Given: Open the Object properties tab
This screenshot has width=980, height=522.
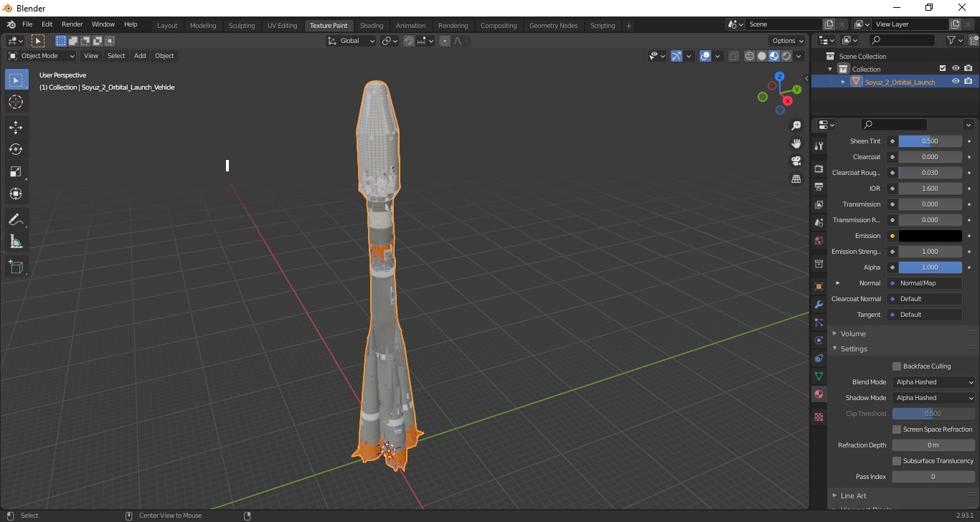Looking at the screenshot, I should point(819,286).
